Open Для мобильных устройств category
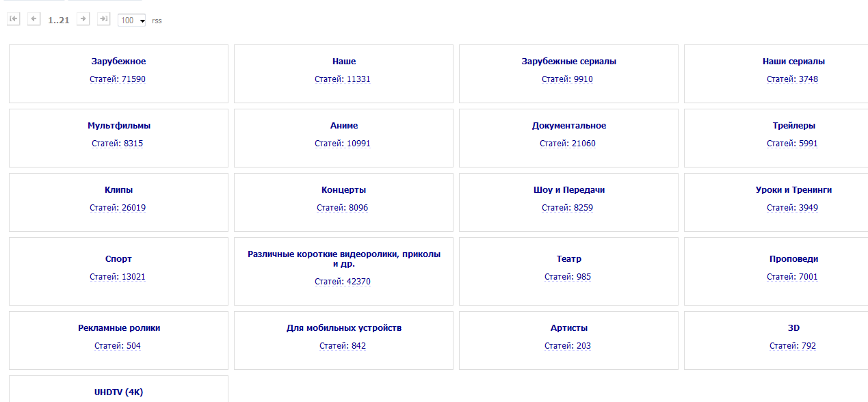This screenshot has width=868, height=402. (x=343, y=328)
